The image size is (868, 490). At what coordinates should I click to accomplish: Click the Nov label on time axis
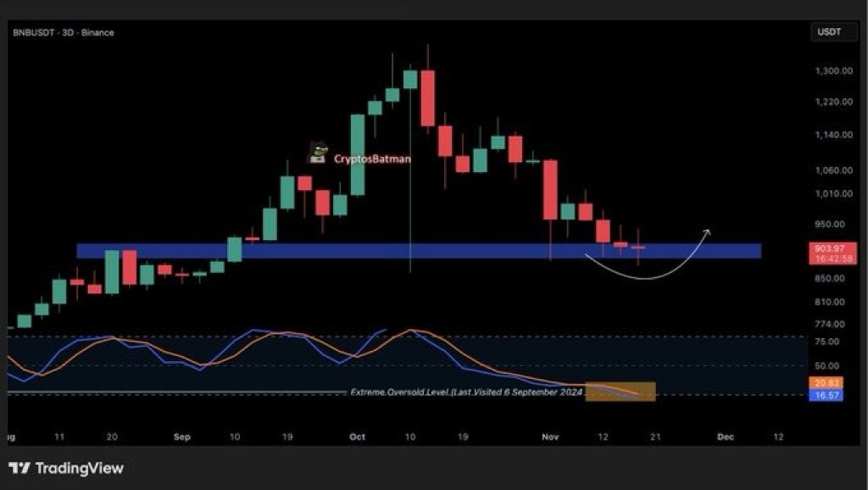(551, 437)
